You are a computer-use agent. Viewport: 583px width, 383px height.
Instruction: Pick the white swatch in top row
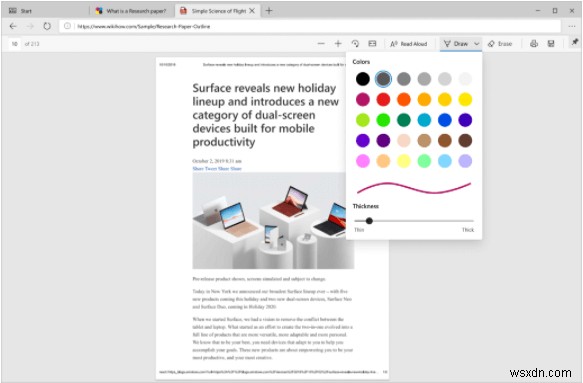tap(465, 79)
